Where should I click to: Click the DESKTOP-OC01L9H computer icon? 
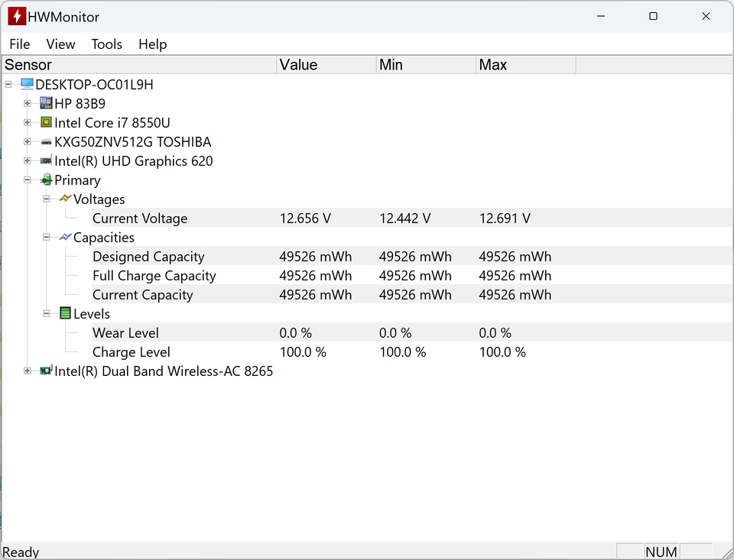tap(27, 84)
